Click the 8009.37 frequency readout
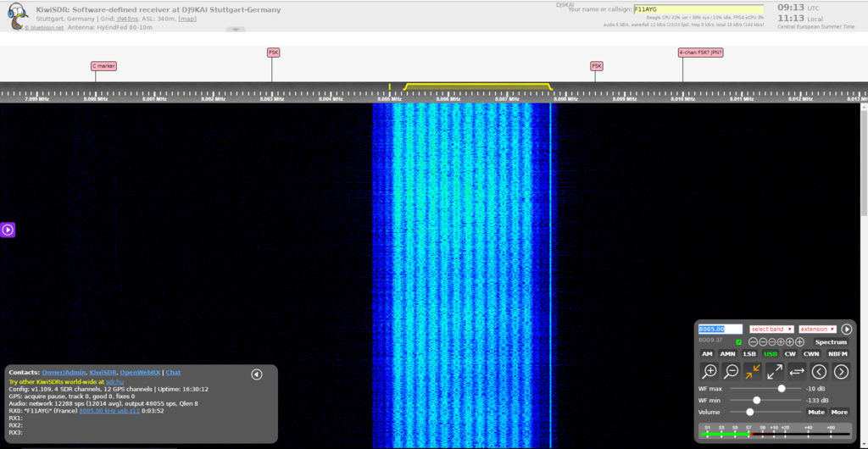868x449 pixels. (710, 340)
